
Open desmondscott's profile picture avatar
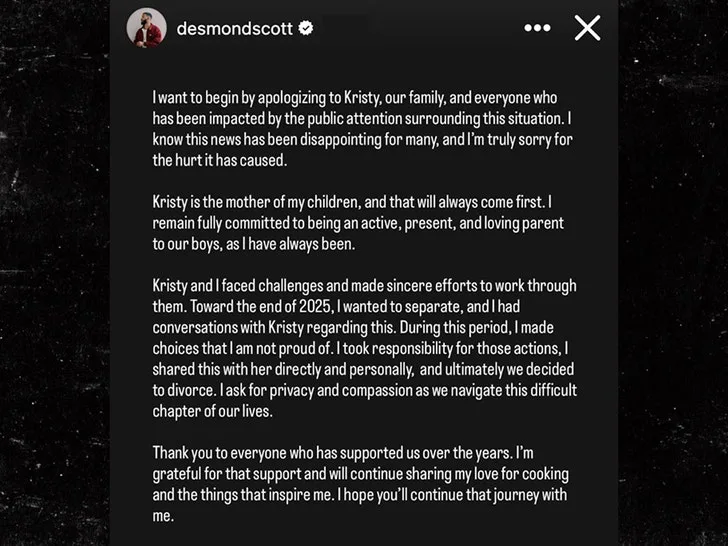[x=147, y=28]
